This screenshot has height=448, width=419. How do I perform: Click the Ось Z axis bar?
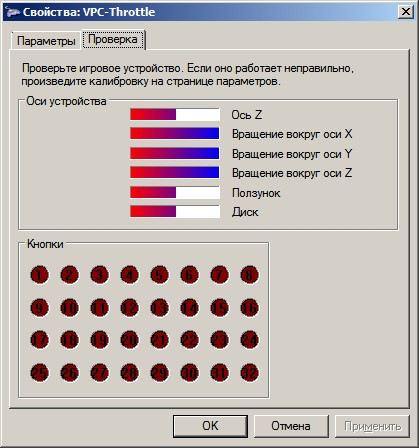click(x=175, y=115)
